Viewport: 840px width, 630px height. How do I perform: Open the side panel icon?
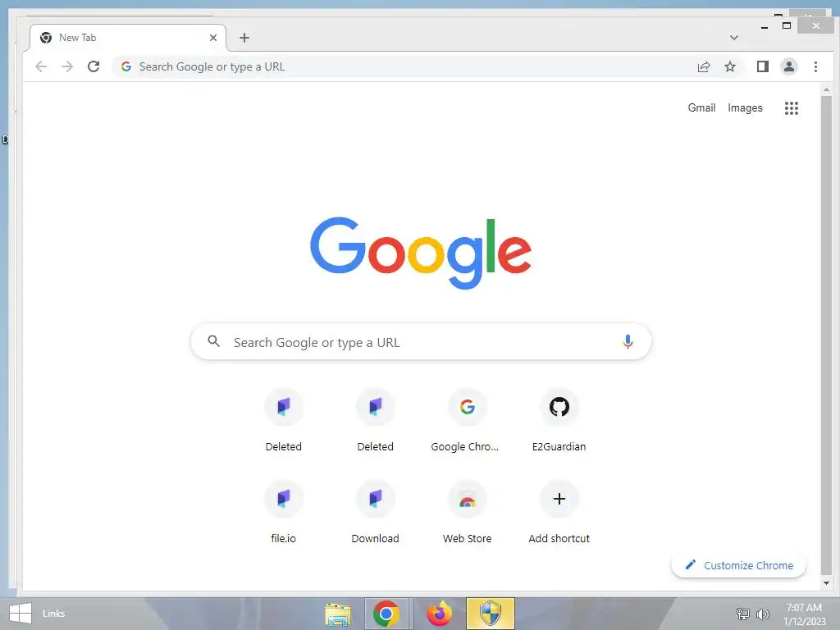[762, 66]
